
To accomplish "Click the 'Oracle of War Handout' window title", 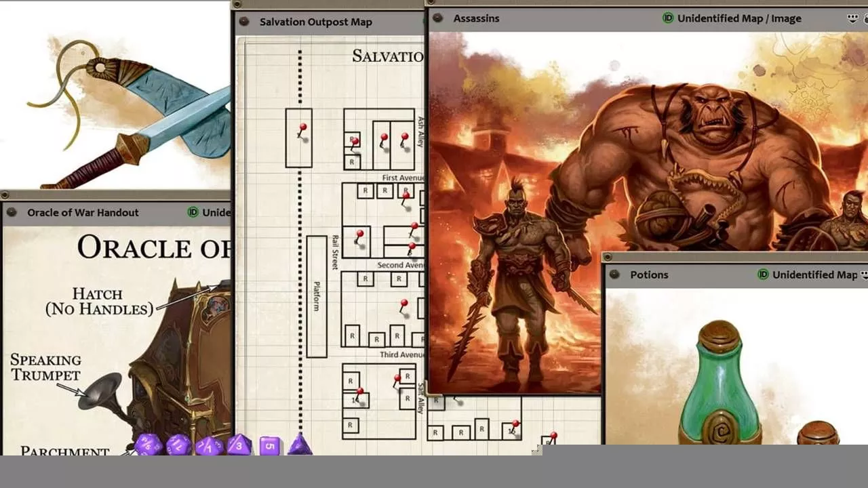I will coord(83,212).
